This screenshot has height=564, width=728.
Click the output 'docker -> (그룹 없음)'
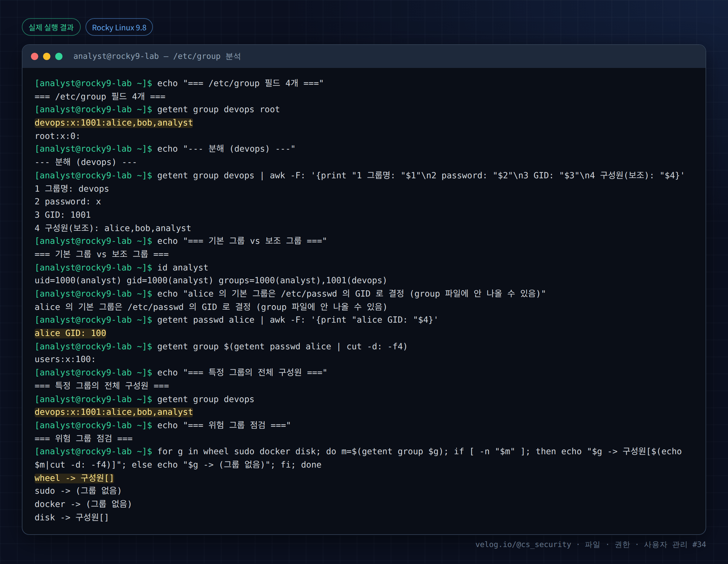83,504
